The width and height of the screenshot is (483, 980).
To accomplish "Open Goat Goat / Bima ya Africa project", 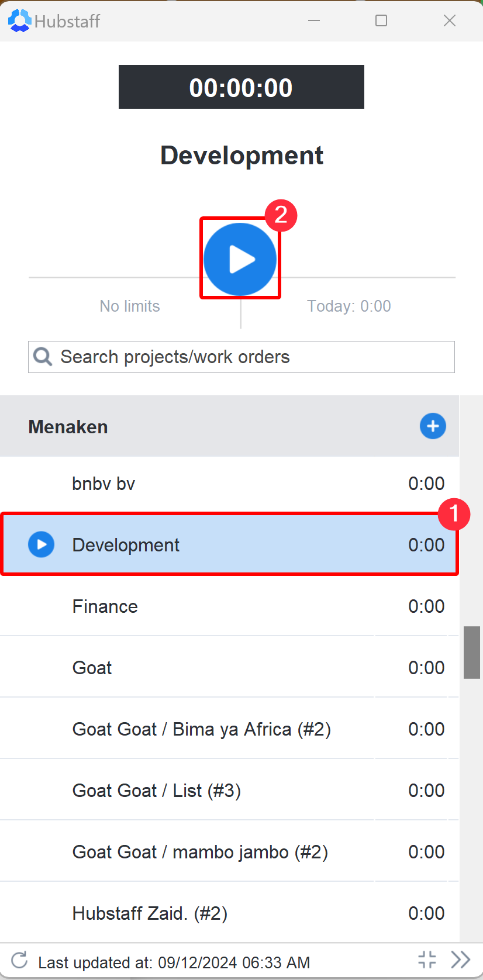I will tap(201, 729).
